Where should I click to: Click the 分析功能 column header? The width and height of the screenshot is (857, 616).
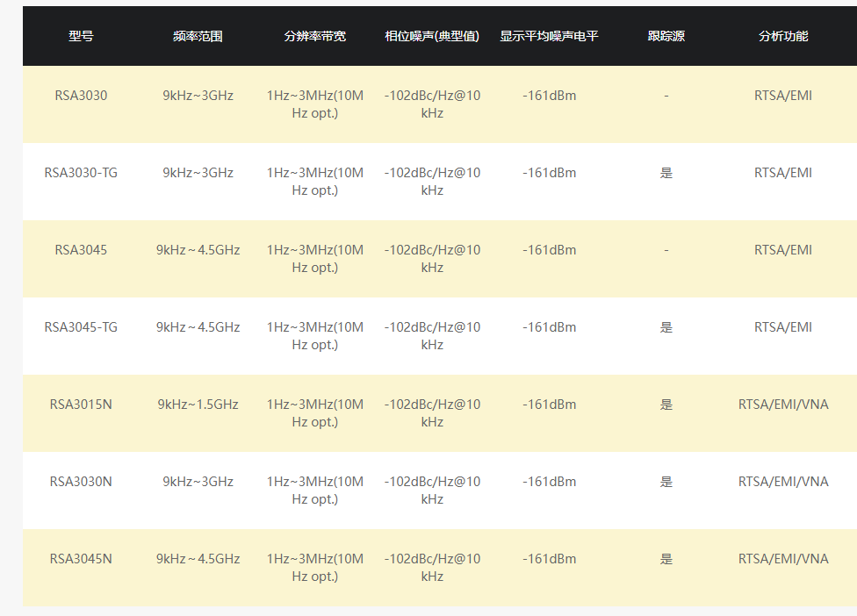783,36
